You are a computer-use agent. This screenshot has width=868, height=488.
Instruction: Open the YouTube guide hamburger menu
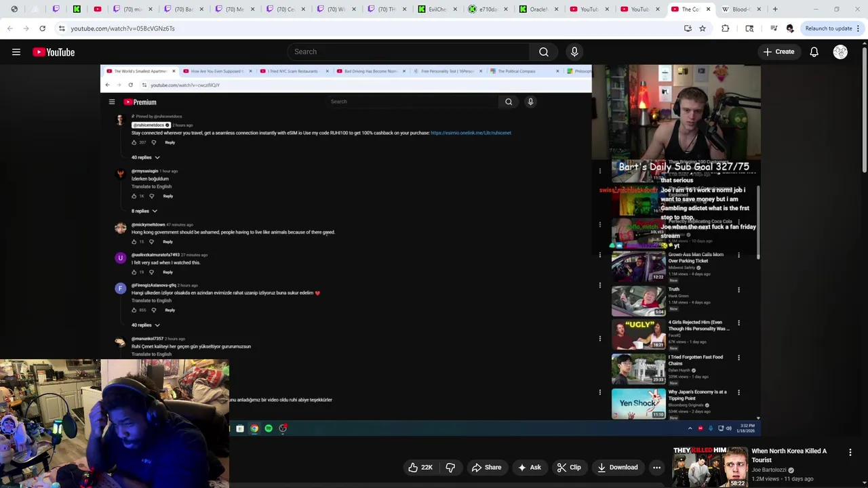[x=16, y=52]
